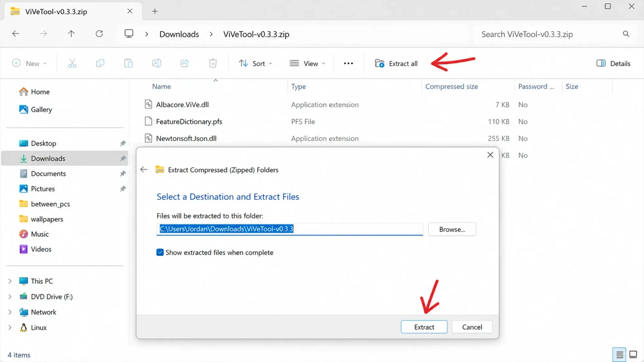Unpin Documents from quick access
The width and height of the screenshot is (644, 362).
click(123, 173)
